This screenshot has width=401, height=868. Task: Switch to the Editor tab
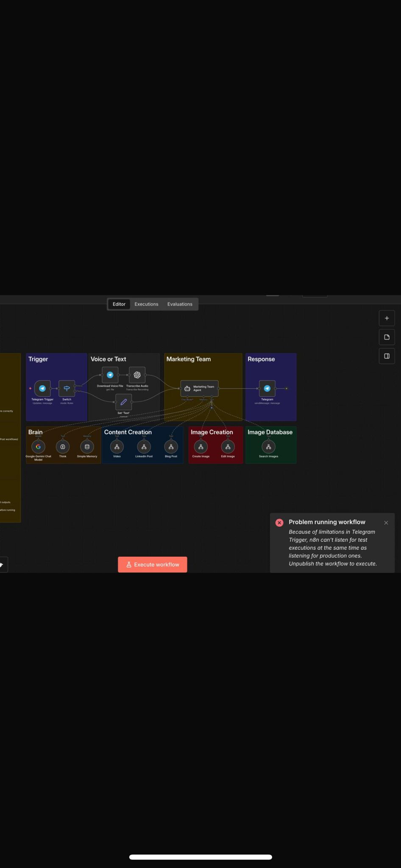coord(119,304)
